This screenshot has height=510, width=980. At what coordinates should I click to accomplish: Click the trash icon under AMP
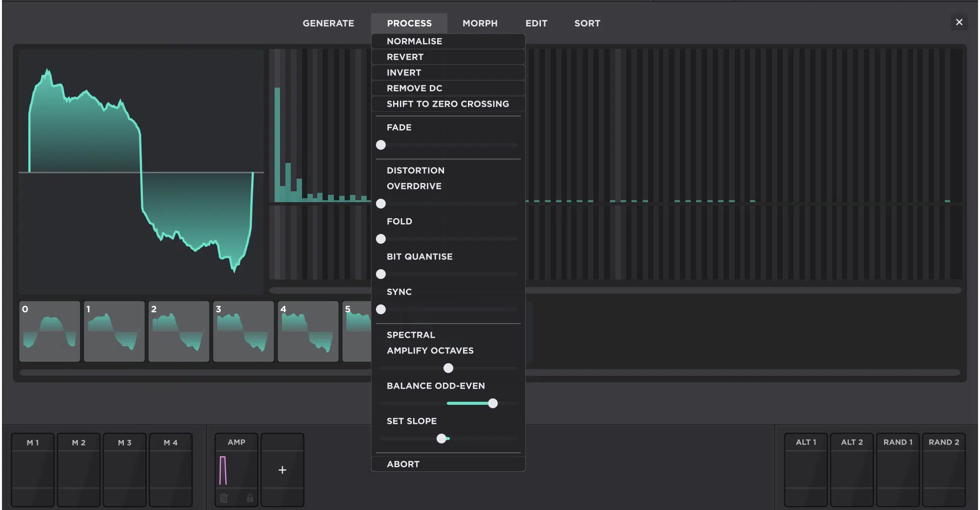coord(224,498)
